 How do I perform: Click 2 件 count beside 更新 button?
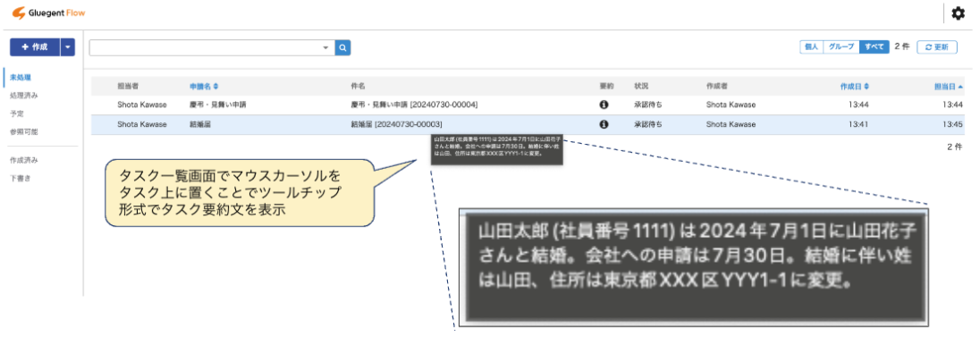(902, 46)
